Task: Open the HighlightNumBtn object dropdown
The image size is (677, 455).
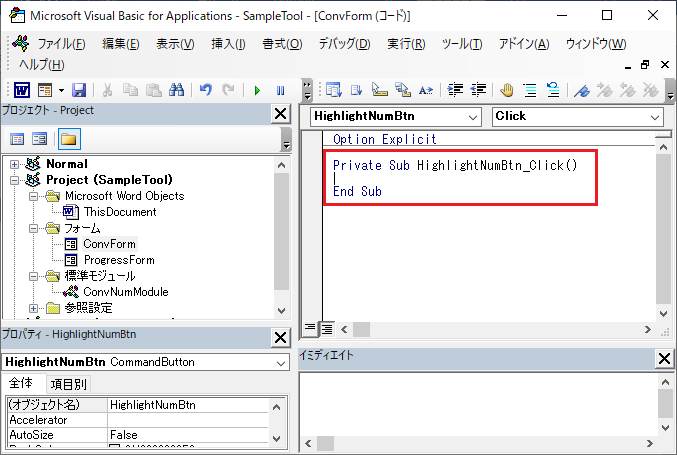Action: [x=473, y=117]
